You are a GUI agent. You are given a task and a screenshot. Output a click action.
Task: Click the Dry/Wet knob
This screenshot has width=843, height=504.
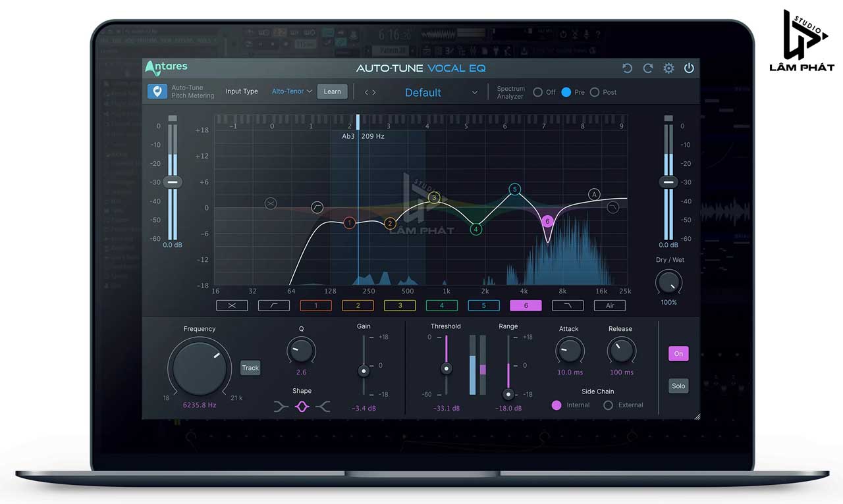[x=668, y=283]
